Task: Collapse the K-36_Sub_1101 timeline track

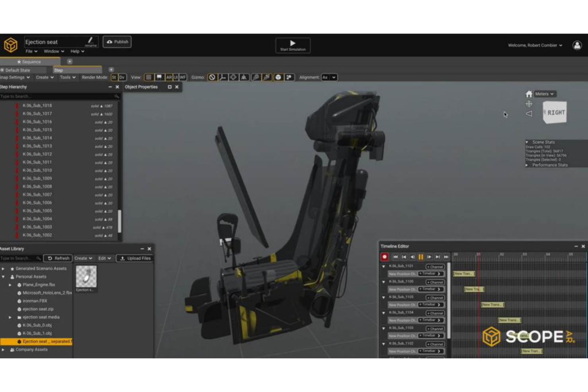Action: pyautogui.click(x=384, y=266)
